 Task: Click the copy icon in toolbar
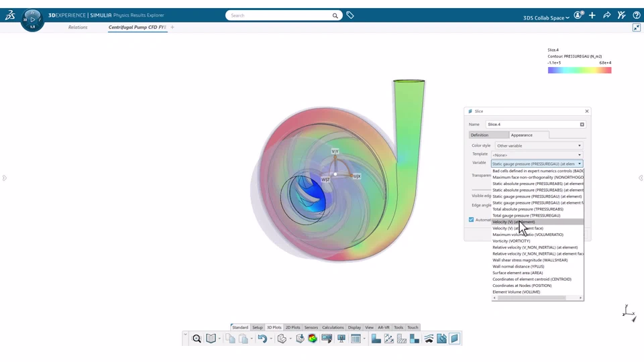pos(230,339)
